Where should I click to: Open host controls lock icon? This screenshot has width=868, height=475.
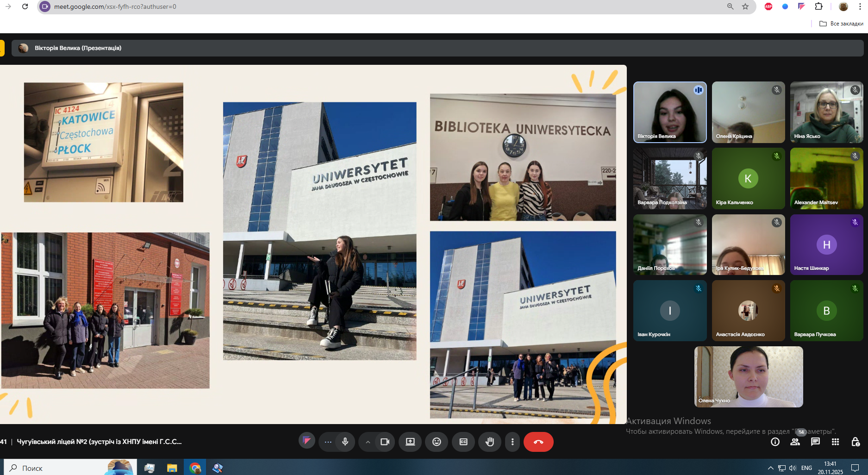click(x=856, y=442)
